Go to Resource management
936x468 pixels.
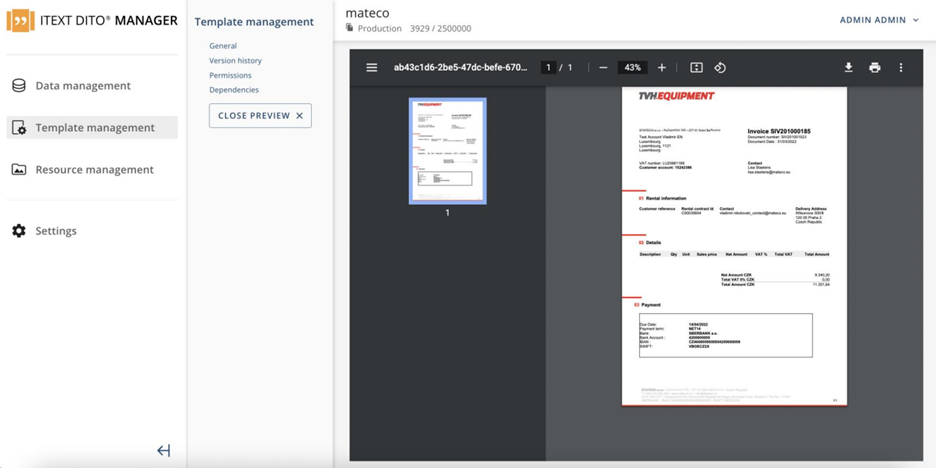tap(94, 170)
